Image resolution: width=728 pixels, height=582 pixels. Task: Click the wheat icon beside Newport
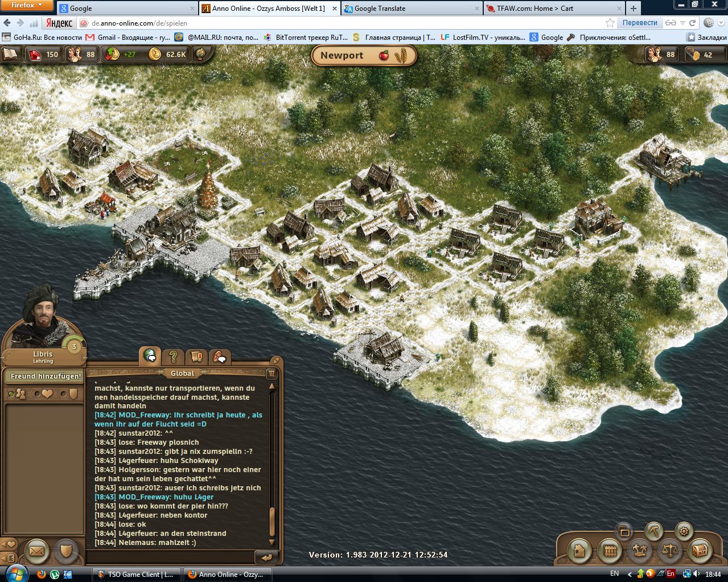401,55
